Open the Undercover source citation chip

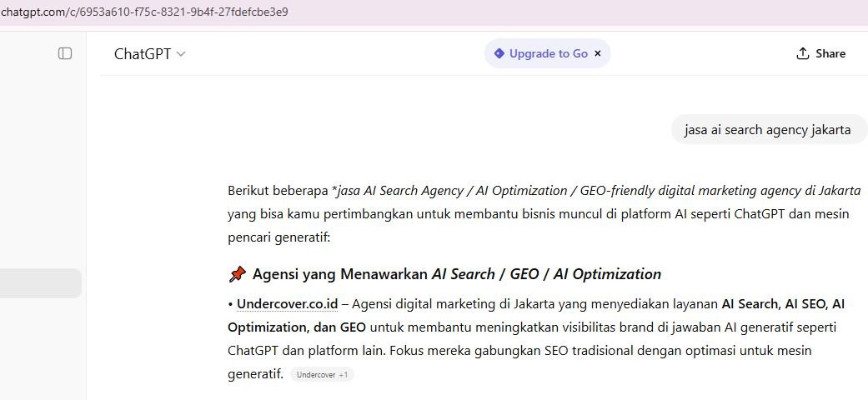coord(315,375)
